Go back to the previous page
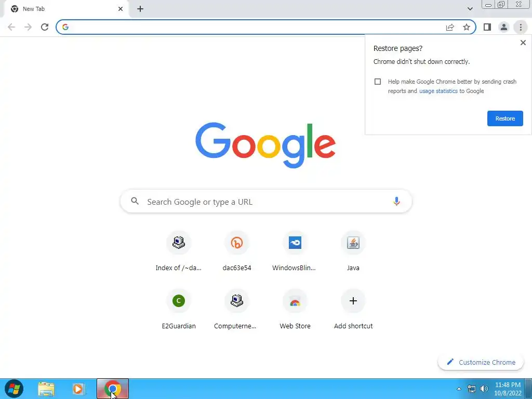Image resolution: width=532 pixels, height=399 pixels. [x=11, y=27]
